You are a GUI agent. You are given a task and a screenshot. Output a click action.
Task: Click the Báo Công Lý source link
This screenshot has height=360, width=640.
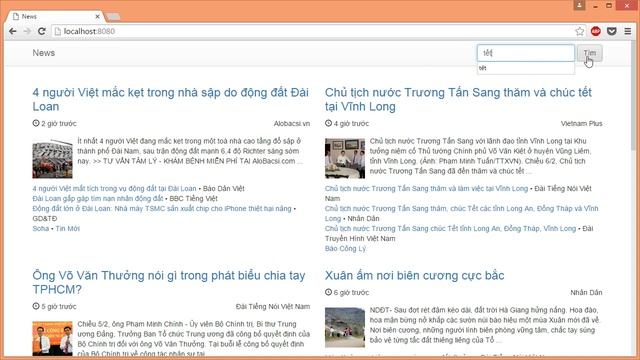pos(345,249)
